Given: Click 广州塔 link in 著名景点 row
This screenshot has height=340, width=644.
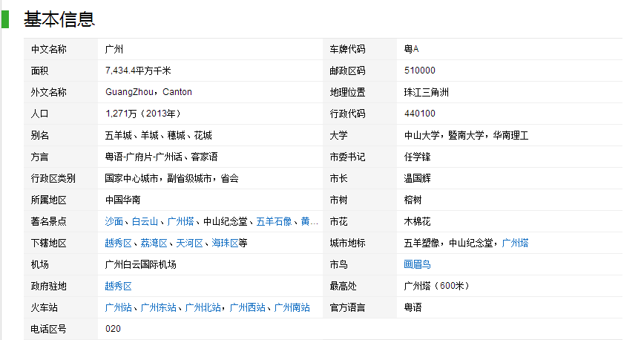Looking at the screenshot, I should point(181,222).
